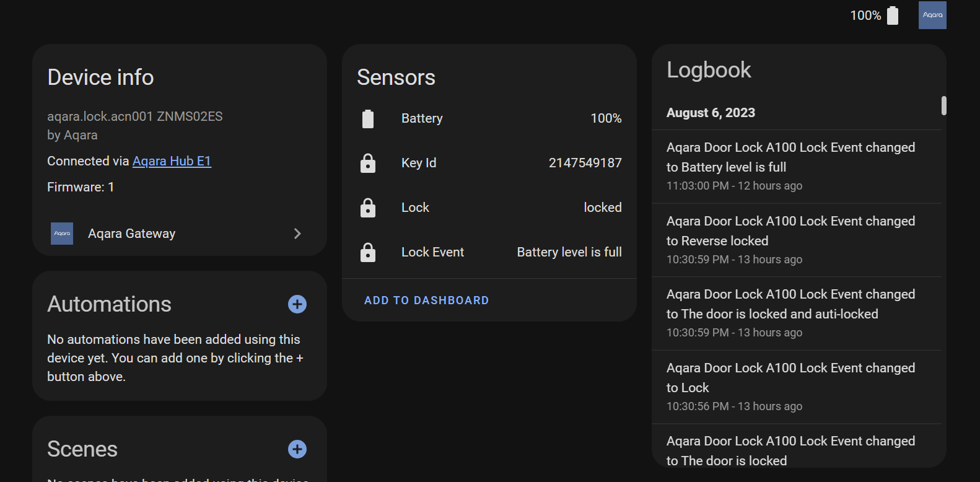The image size is (980, 482).
Task: Open Lock sensor showing locked
Action: tap(489, 208)
